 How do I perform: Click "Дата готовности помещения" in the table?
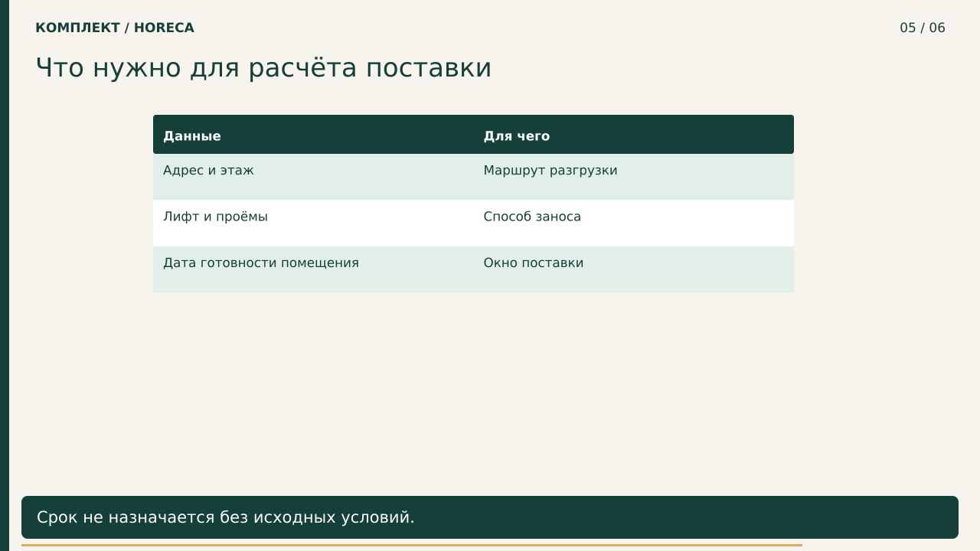click(313, 269)
